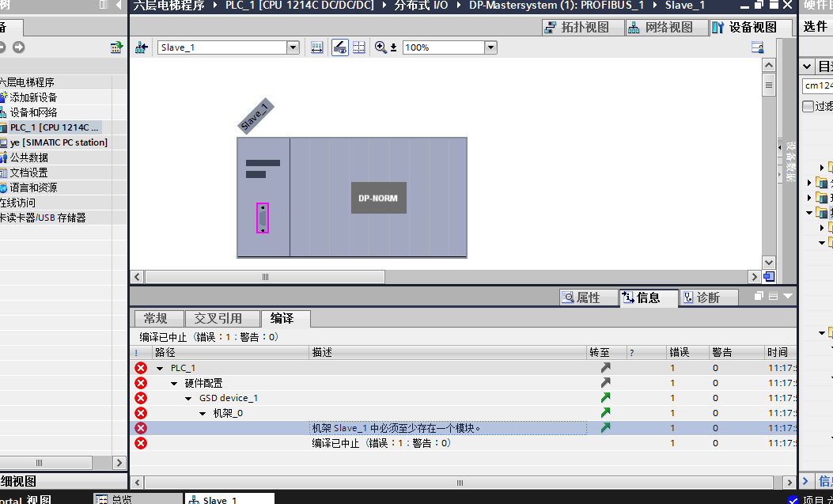Select 设备和网络 in the project tree
Image resolution: width=833 pixels, height=504 pixels.
33,112
